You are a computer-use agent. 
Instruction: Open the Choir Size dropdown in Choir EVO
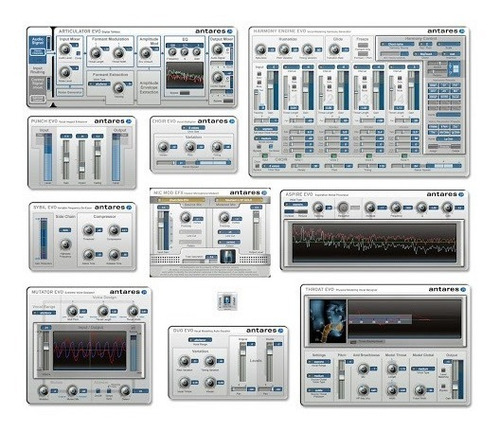pos(193,128)
